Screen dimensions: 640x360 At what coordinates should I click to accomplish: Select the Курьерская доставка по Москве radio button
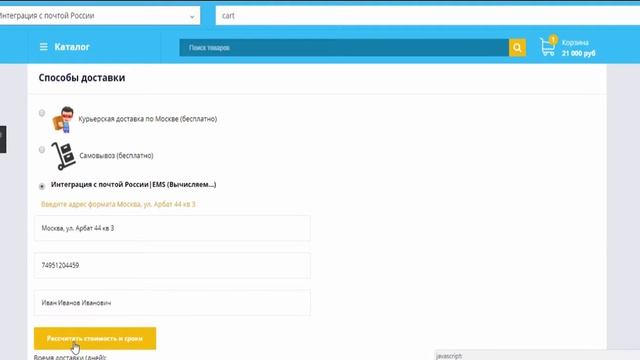42,113
